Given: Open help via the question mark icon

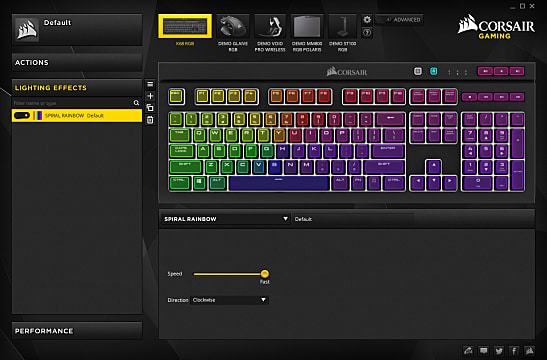Looking at the screenshot, I should click(367, 33).
